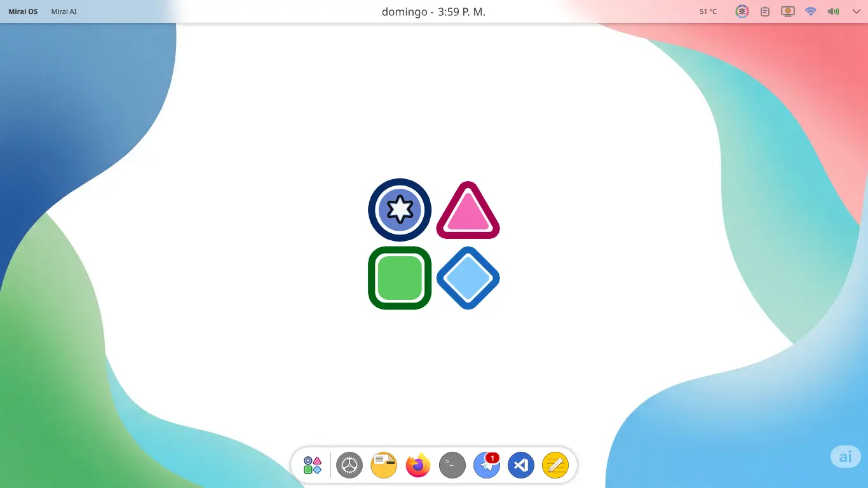Image resolution: width=868 pixels, height=488 pixels.
Task: Click the Wi-Fi network tray icon
Action: pyautogui.click(x=810, y=11)
